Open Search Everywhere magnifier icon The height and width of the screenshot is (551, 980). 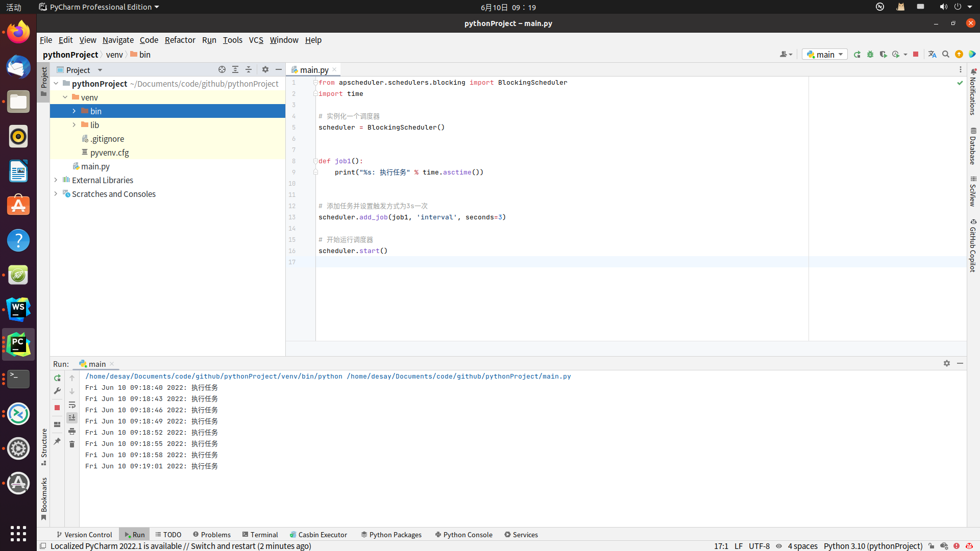946,55
